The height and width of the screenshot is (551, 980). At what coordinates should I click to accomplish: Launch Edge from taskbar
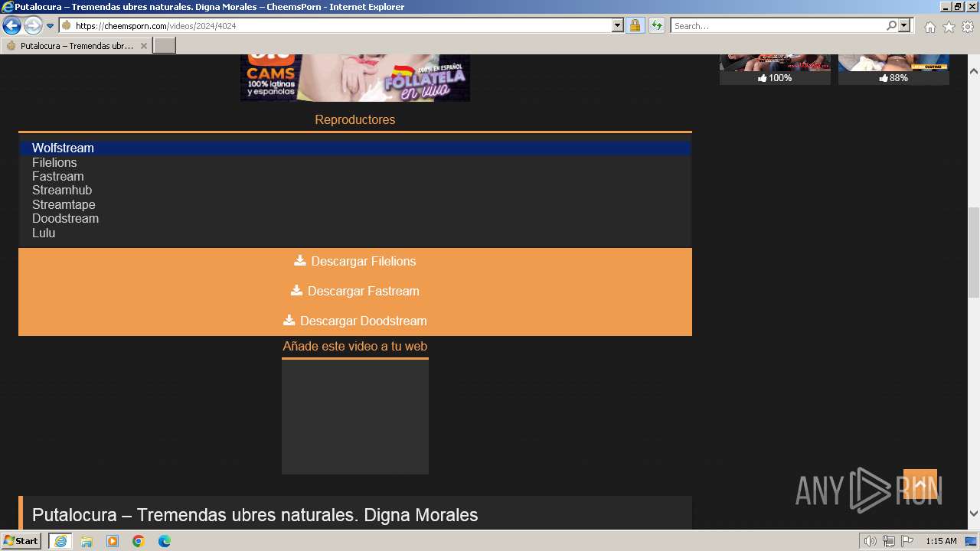[165, 541]
